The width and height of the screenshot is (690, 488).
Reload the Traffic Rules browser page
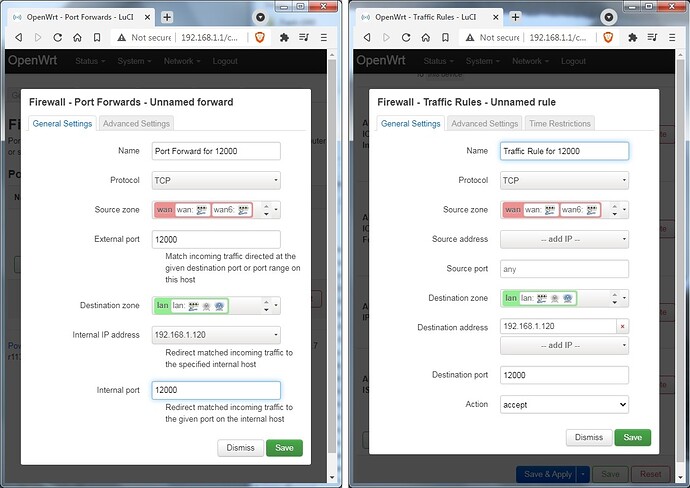pyautogui.click(x=406, y=37)
